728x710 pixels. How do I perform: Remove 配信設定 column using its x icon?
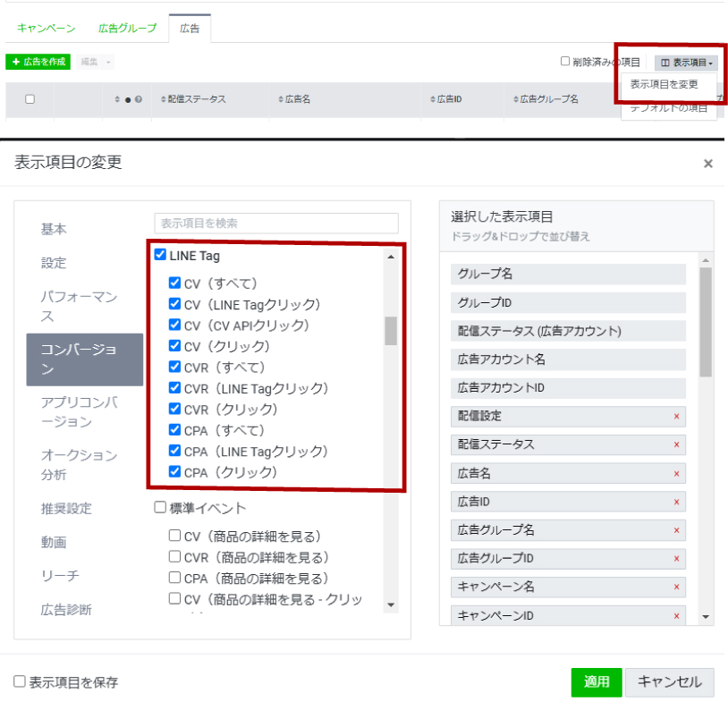[x=679, y=417]
